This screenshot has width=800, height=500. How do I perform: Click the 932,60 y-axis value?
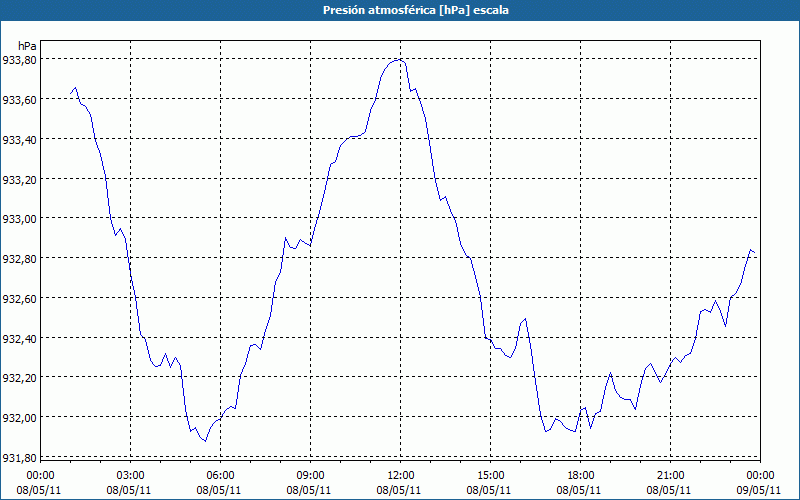[x=19, y=298]
